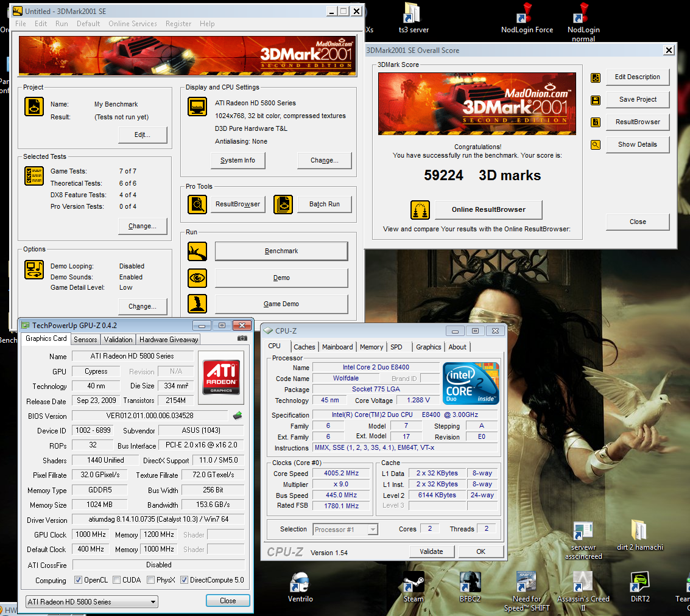Click the Selected Tests checklist icon

click(x=34, y=176)
